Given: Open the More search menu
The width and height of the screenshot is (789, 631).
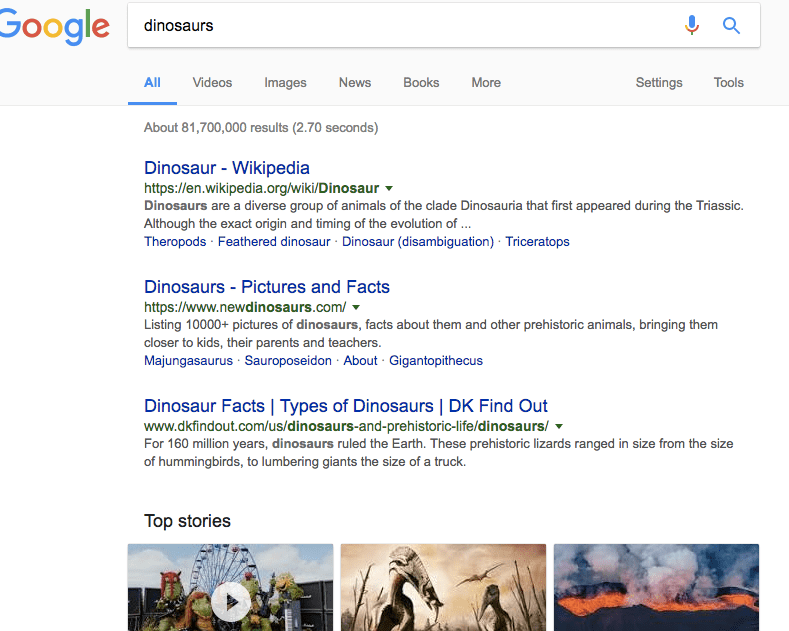Looking at the screenshot, I should [486, 83].
